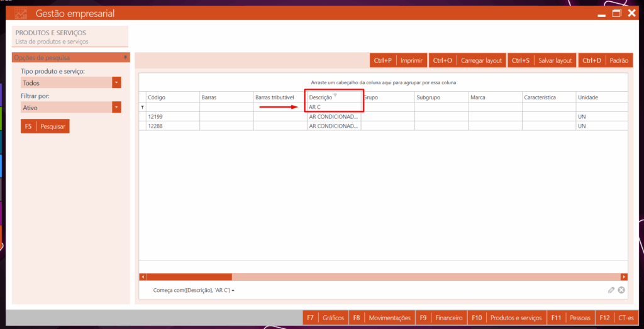644x329 pixels.
Task: Expand the Começa com filter expression dropdown
Action: click(x=233, y=291)
